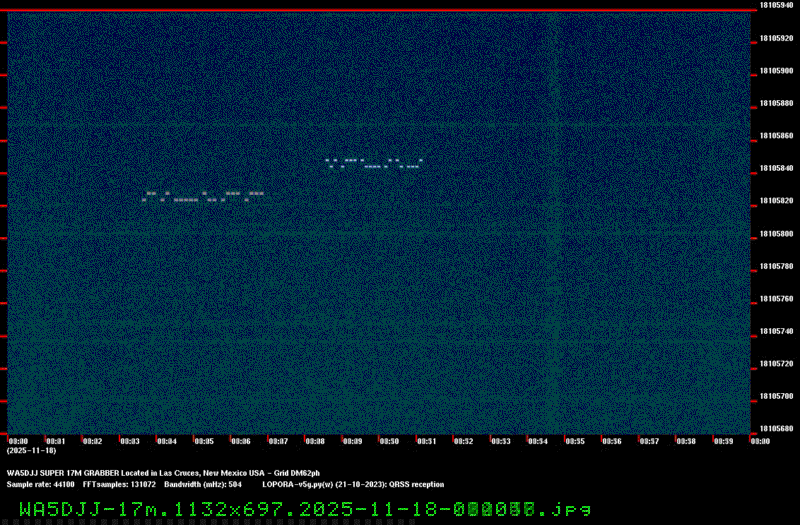Click the 18105900 frequency label
This screenshot has height=525, width=800.
(776, 71)
